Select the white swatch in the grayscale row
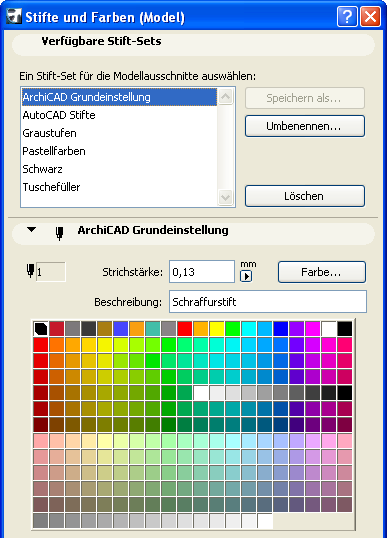Screen dimensions: 387x538 click(x=201, y=393)
